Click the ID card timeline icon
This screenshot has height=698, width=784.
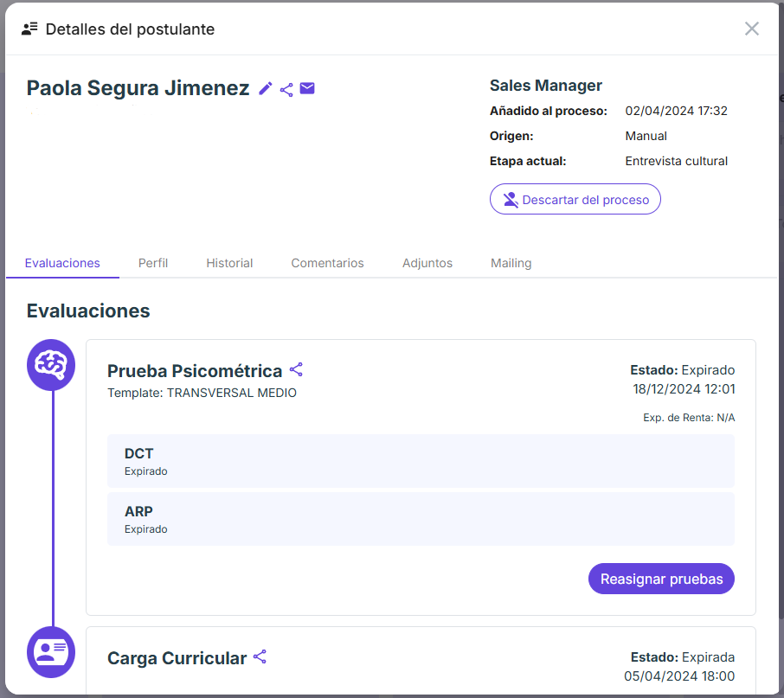(x=51, y=652)
